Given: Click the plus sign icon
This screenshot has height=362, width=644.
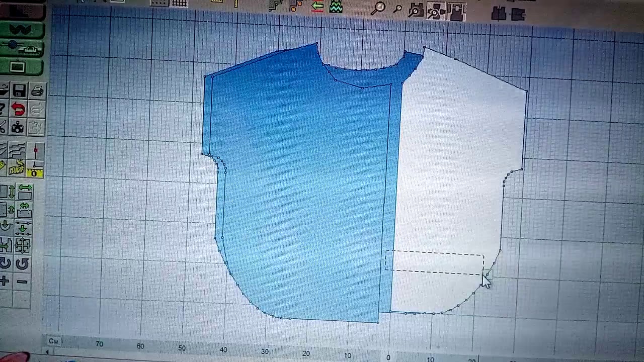Looking at the screenshot, I should pyautogui.click(x=4, y=282).
